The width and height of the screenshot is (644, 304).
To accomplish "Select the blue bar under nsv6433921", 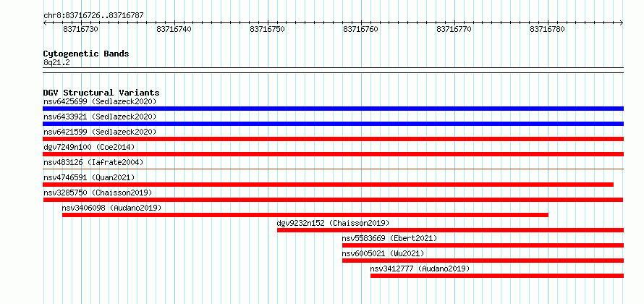I will tap(333, 124).
